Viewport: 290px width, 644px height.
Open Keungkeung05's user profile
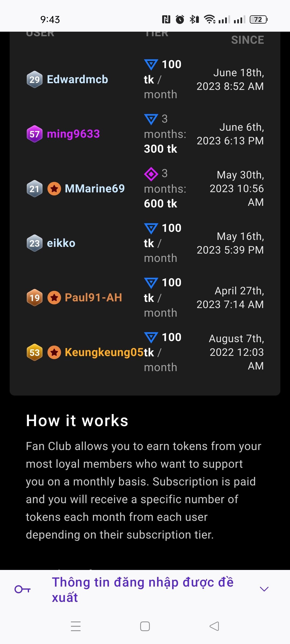coord(104,352)
